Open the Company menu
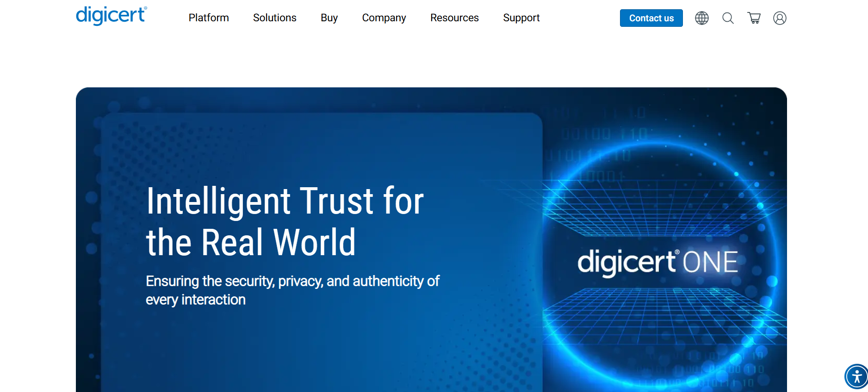 pos(384,18)
